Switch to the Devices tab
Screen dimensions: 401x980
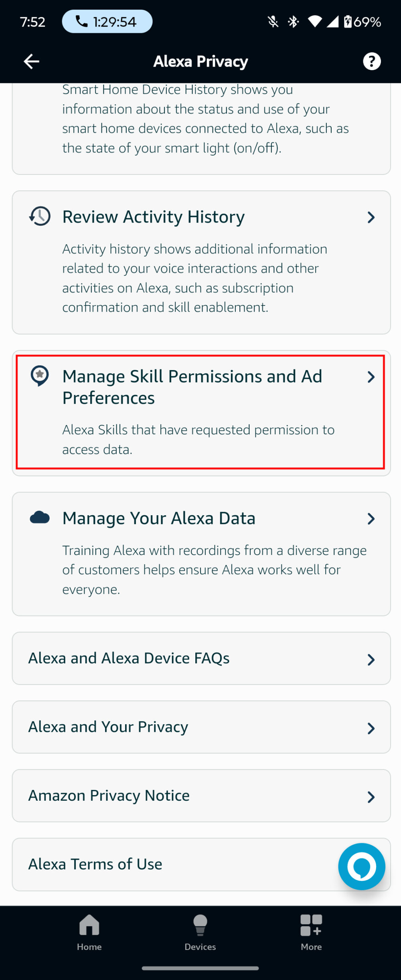[x=200, y=932]
